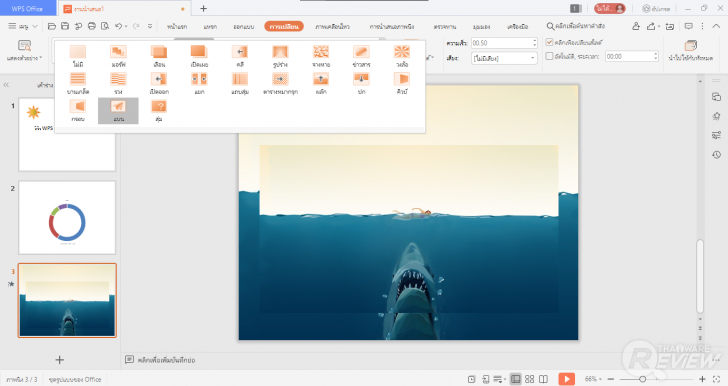
Task: Undo the last action
Action: pyautogui.click(x=118, y=26)
